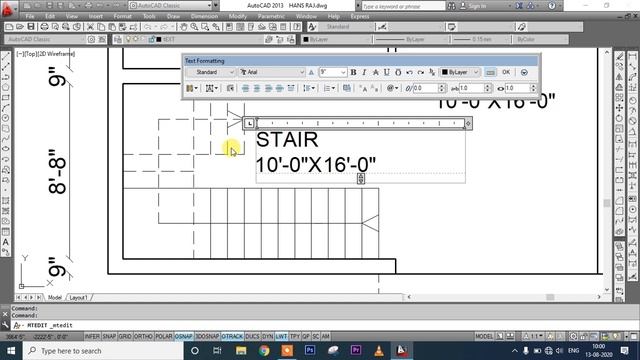Click the Undo arrow in Text Formatting

409,72
